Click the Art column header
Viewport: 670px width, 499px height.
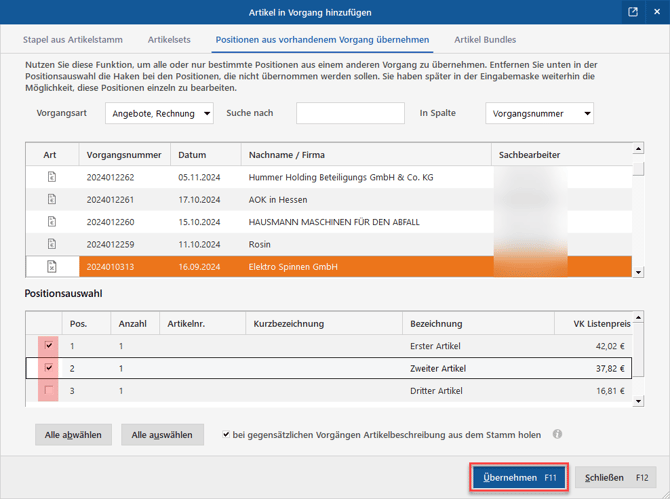point(52,155)
